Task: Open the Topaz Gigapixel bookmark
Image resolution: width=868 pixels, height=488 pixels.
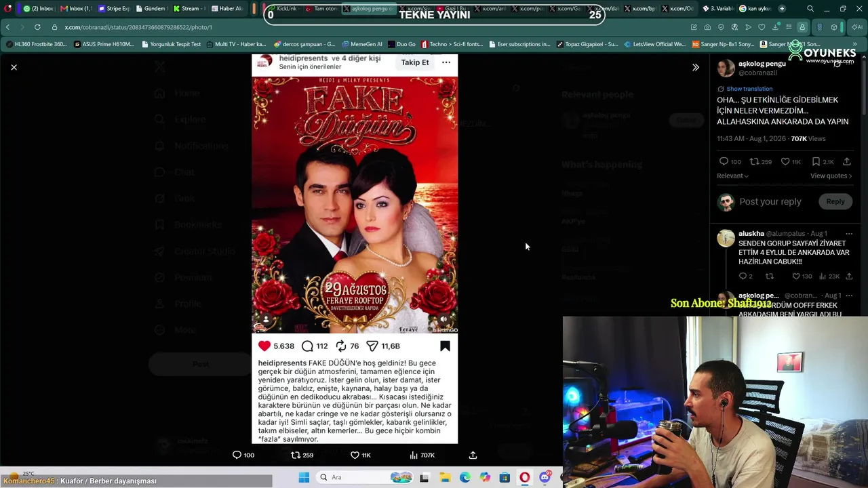Action: tap(587, 44)
